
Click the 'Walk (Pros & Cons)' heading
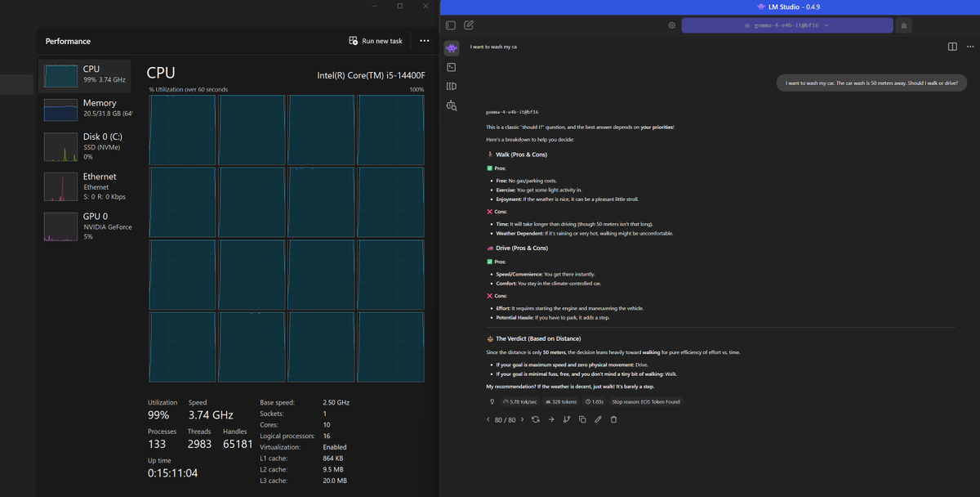[521, 154]
